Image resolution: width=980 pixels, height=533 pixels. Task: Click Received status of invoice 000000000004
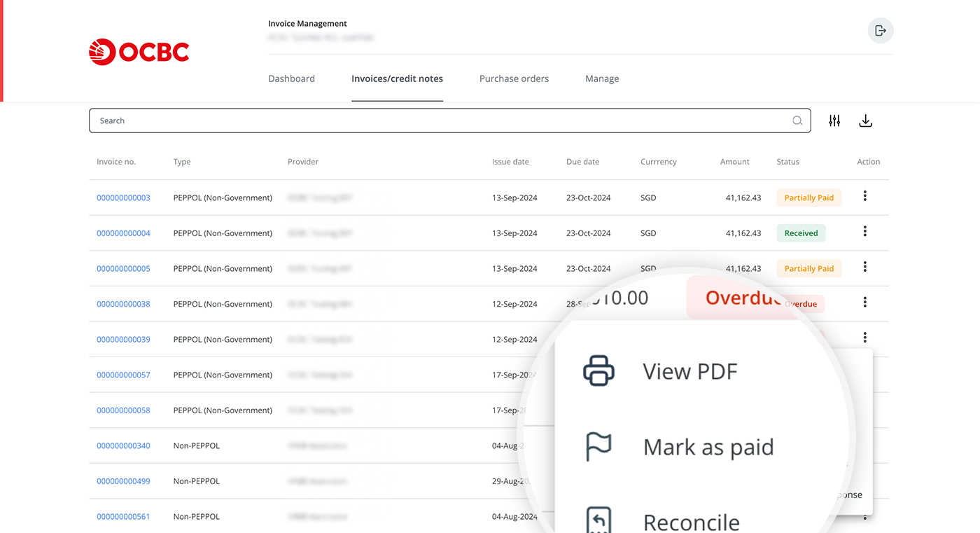(x=801, y=233)
